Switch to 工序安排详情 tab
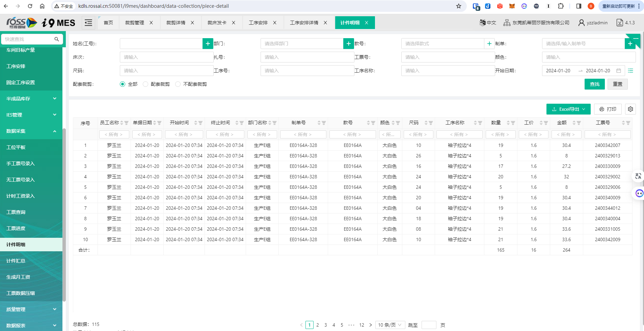 [x=304, y=23]
